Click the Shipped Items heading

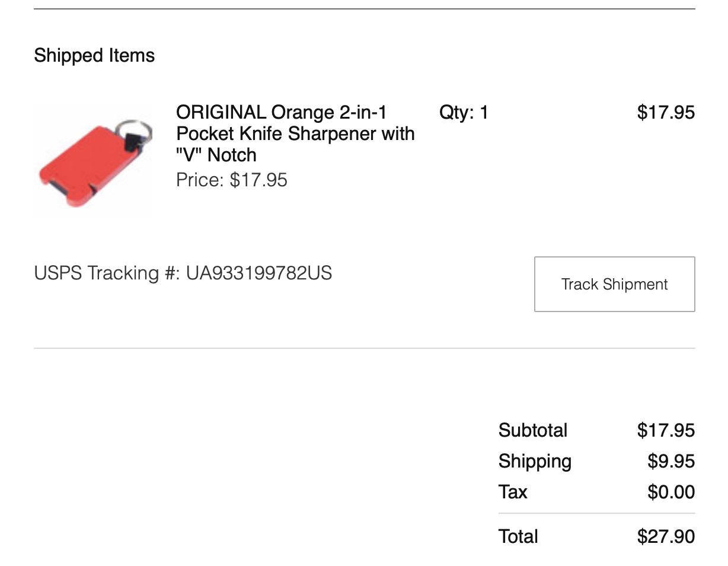pos(94,55)
